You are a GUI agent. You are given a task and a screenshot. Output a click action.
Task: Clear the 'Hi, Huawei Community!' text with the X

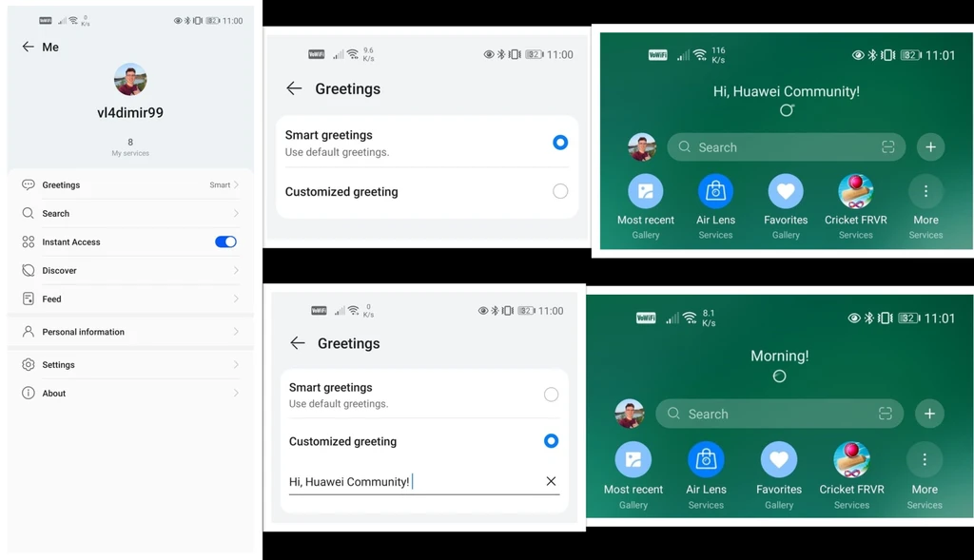coord(551,481)
